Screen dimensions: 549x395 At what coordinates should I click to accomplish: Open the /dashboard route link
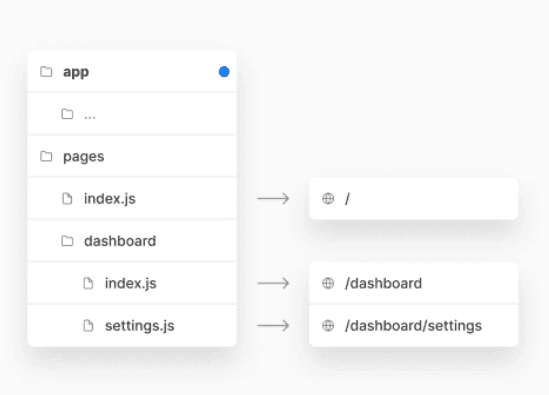click(414, 283)
